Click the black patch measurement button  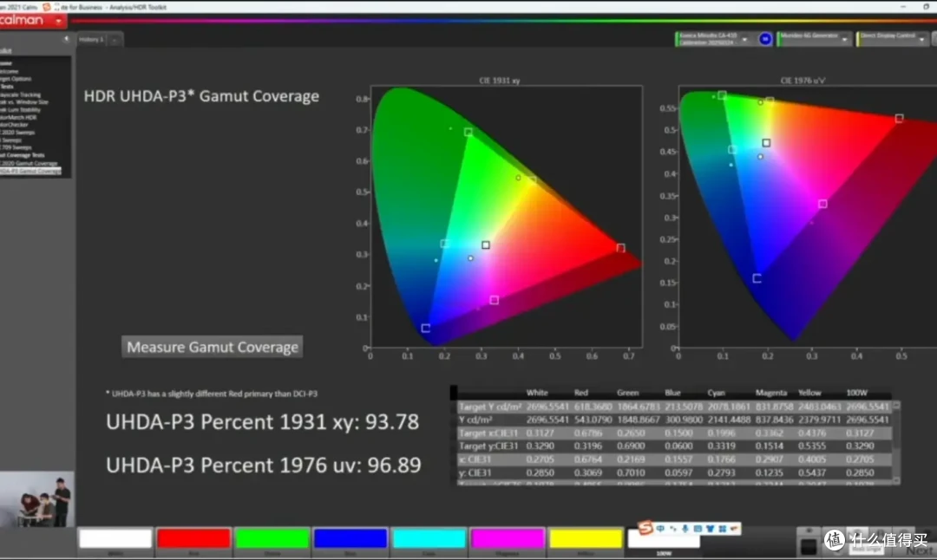808,545
